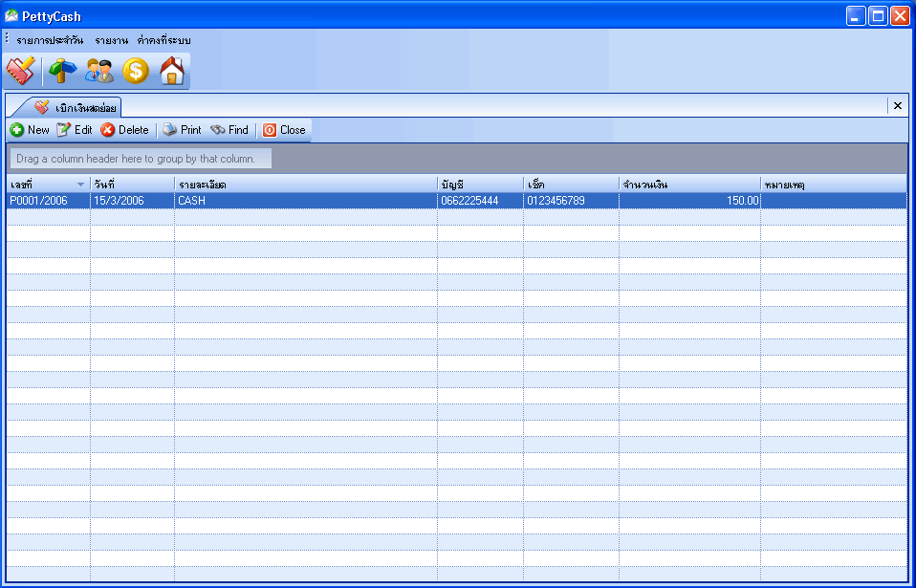
Task: Delete the selected record
Action: [124, 130]
